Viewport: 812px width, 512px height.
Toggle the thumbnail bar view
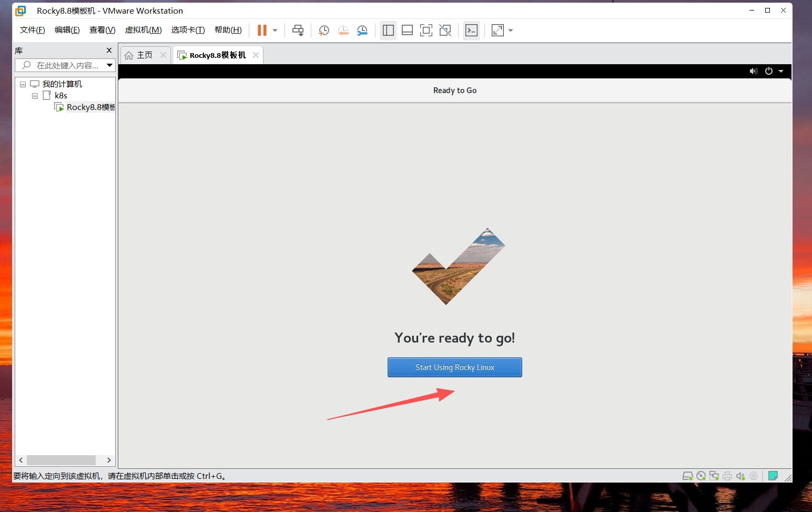coord(407,31)
